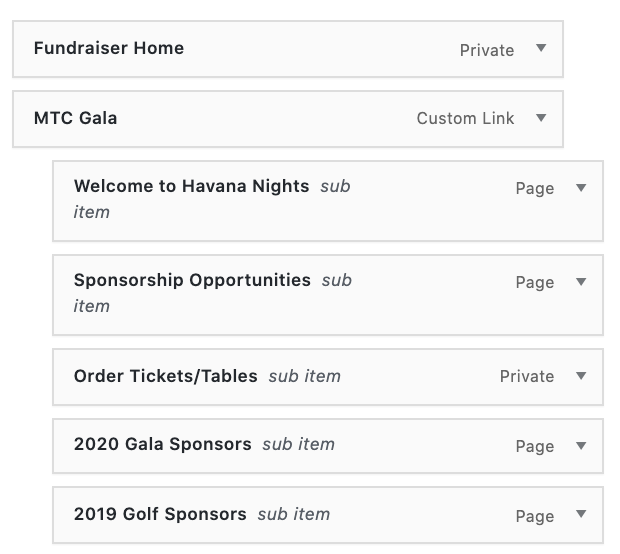
Task: Expand the MTC Gala item arrow
Action: [x=541, y=118]
